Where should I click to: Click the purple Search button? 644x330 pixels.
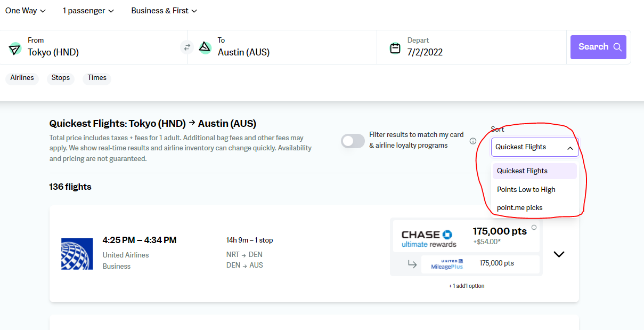click(x=598, y=47)
